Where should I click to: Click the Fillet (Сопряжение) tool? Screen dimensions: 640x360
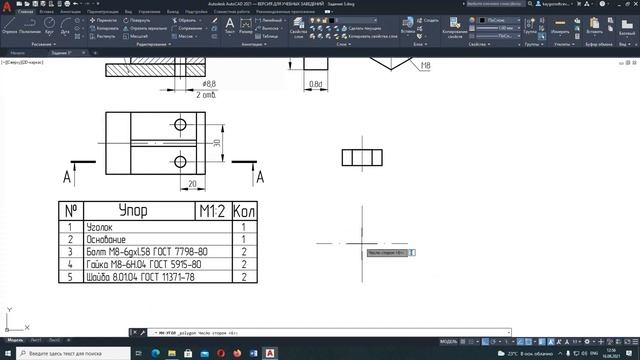tap(187, 28)
